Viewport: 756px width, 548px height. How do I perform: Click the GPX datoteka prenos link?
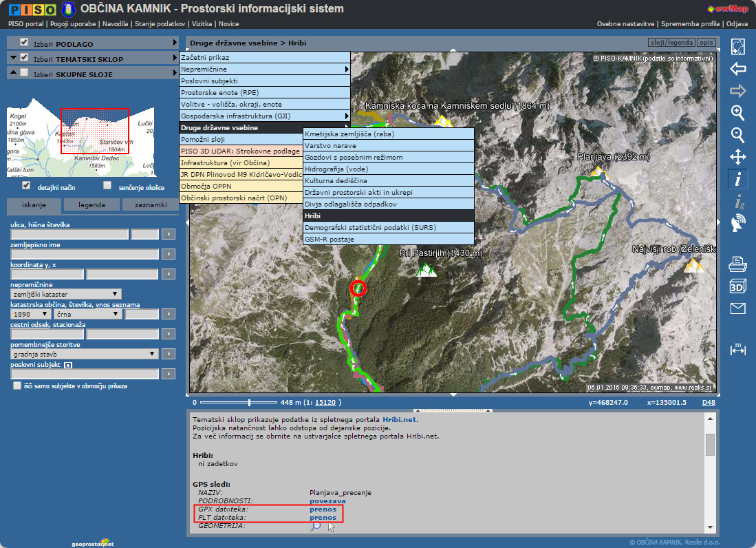tap(323, 509)
